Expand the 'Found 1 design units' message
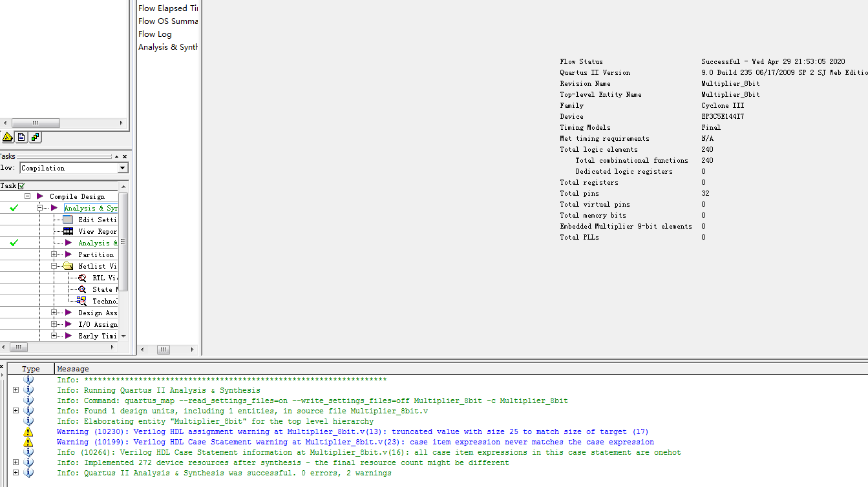This screenshot has height=487, width=868. (16, 411)
